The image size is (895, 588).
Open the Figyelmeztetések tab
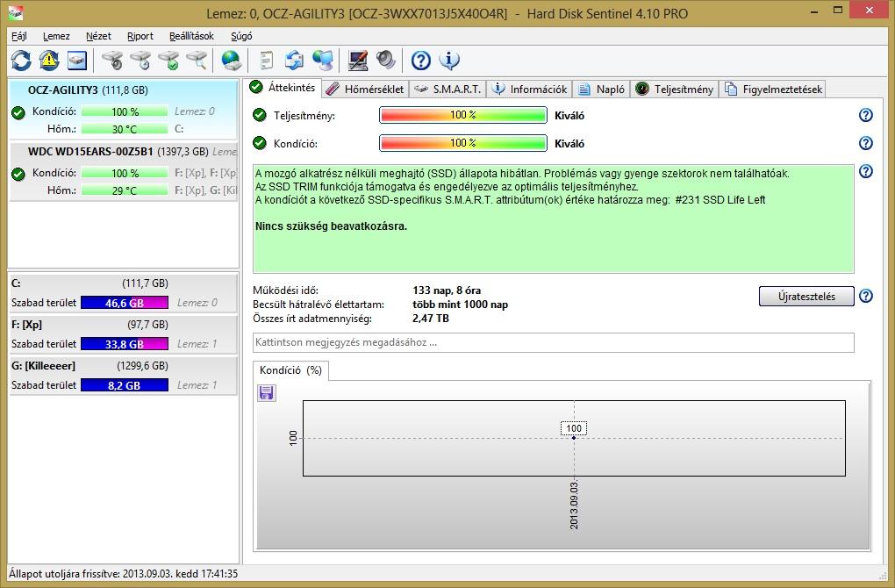click(x=772, y=89)
